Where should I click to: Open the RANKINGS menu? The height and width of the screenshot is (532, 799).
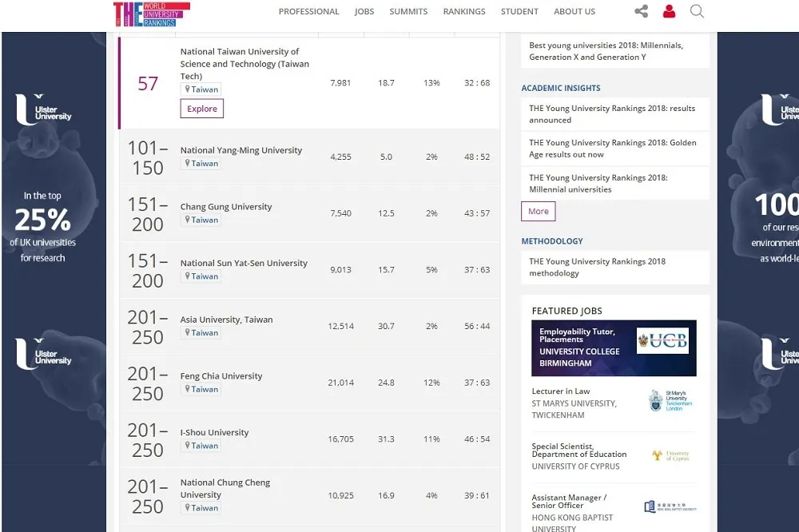[x=464, y=11]
